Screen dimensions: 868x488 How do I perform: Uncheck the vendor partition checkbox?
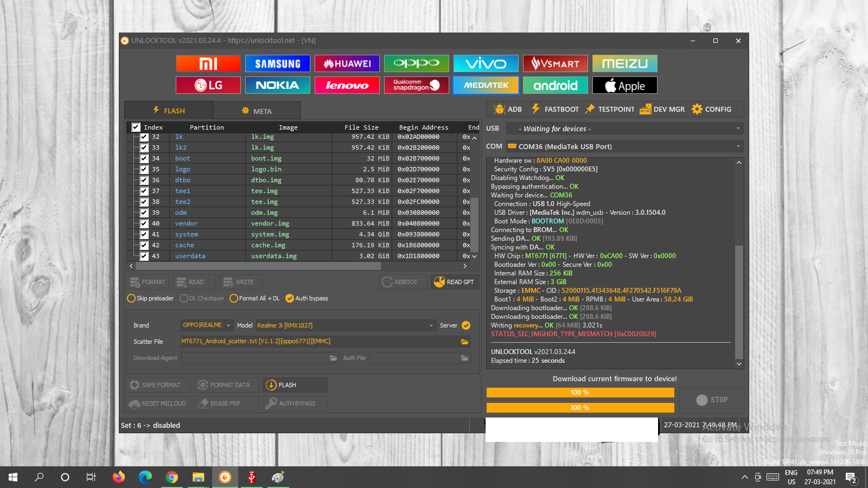point(144,223)
